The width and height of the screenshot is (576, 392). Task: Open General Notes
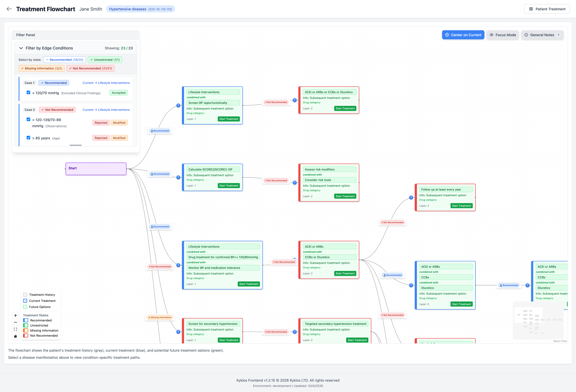(542, 35)
